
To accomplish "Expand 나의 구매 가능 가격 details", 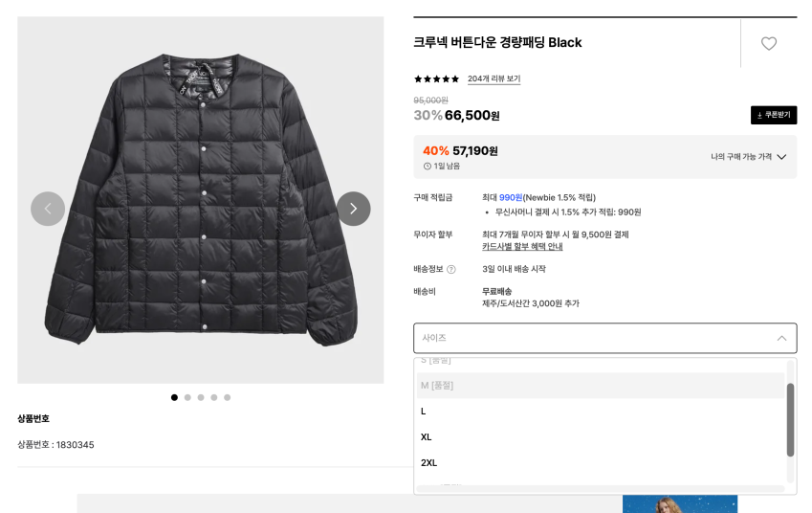I will (781, 157).
